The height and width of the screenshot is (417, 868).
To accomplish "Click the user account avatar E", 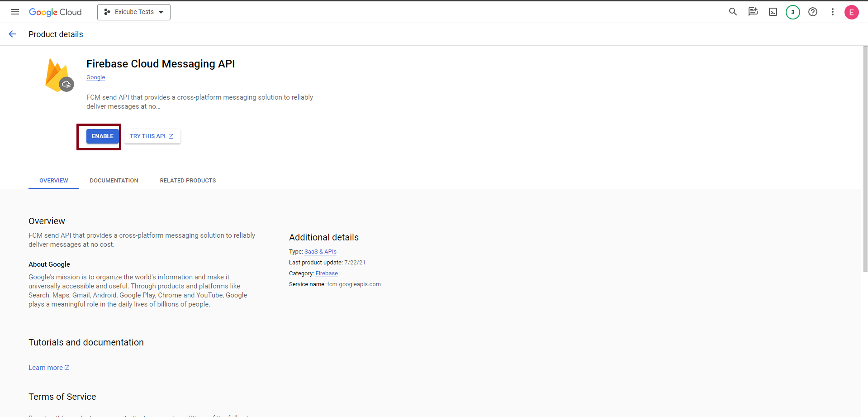I will point(851,12).
